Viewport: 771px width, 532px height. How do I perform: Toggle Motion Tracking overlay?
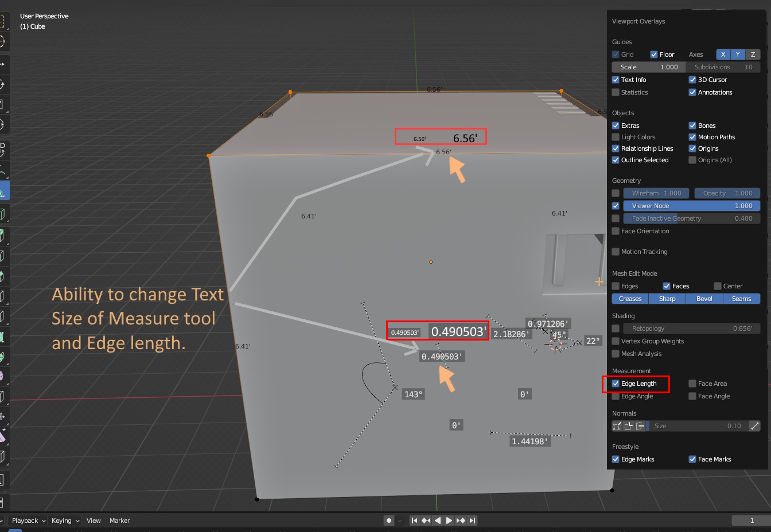[616, 252]
